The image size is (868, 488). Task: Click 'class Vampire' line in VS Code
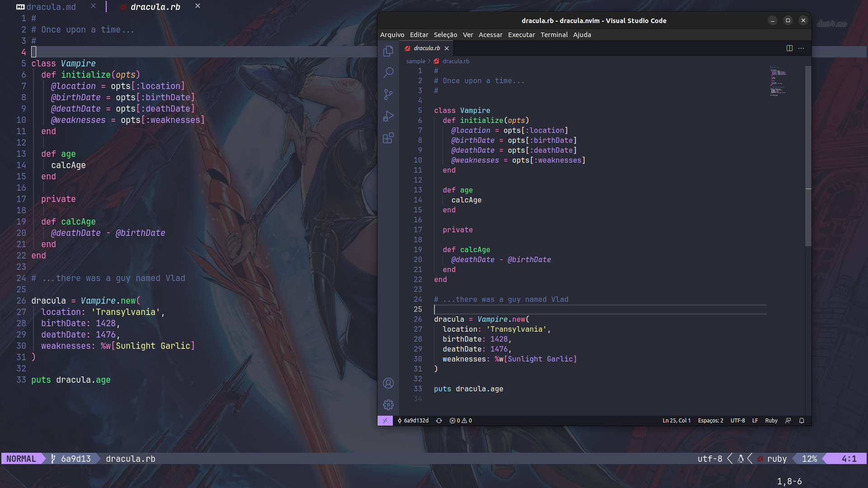coord(462,111)
